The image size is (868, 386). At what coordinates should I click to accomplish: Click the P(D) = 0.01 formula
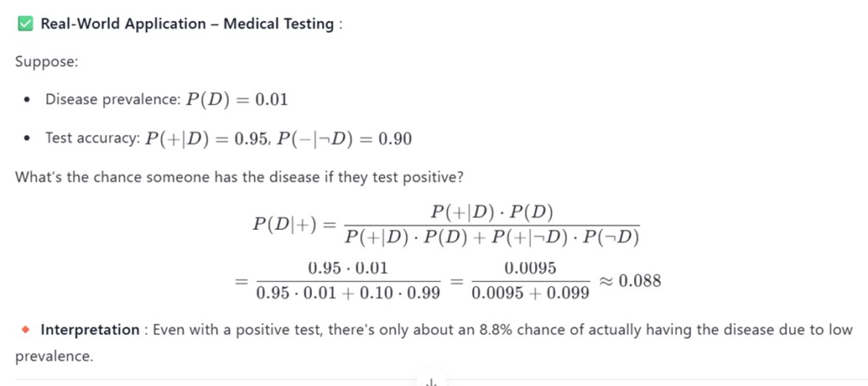coord(237,100)
